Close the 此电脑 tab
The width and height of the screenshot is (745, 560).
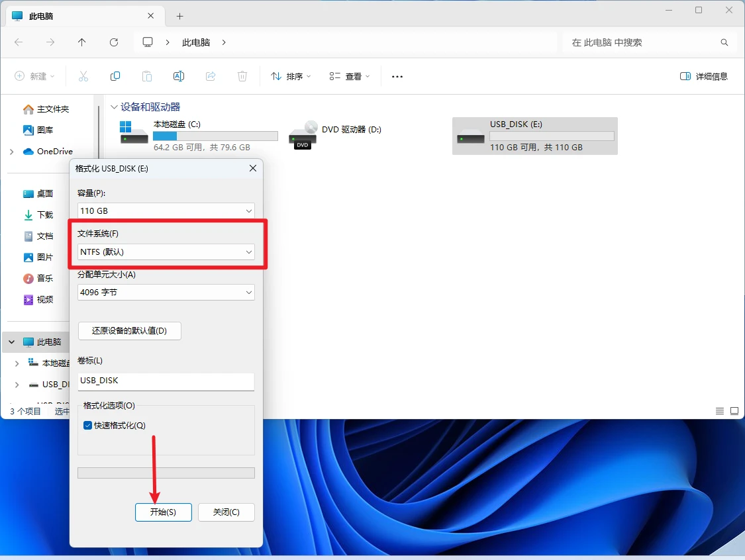click(x=150, y=16)
